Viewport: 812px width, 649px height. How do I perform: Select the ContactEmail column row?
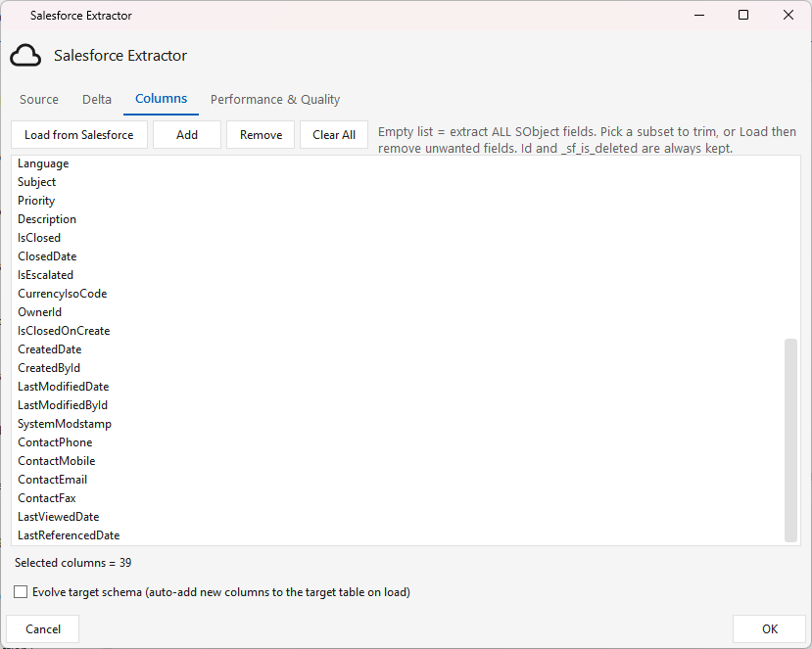[x=398, y=481]
